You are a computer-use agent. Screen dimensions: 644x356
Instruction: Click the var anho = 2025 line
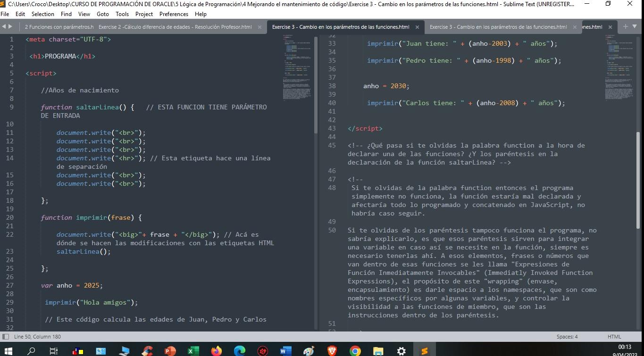coord(72,285)
